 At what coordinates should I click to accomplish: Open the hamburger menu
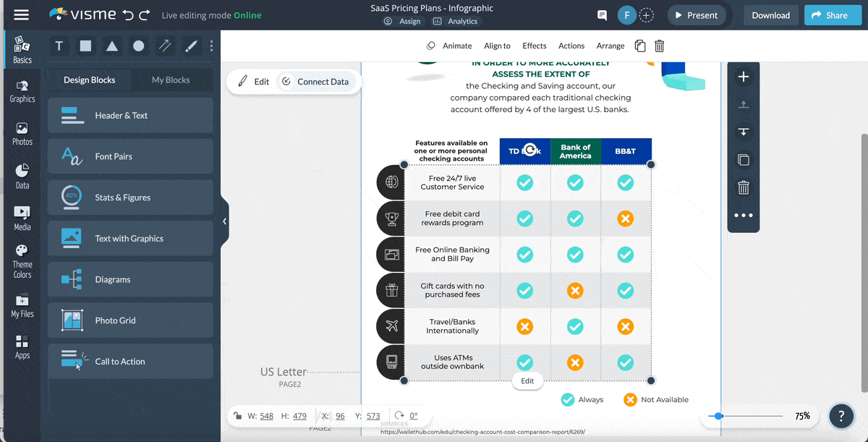pos(20,14)
